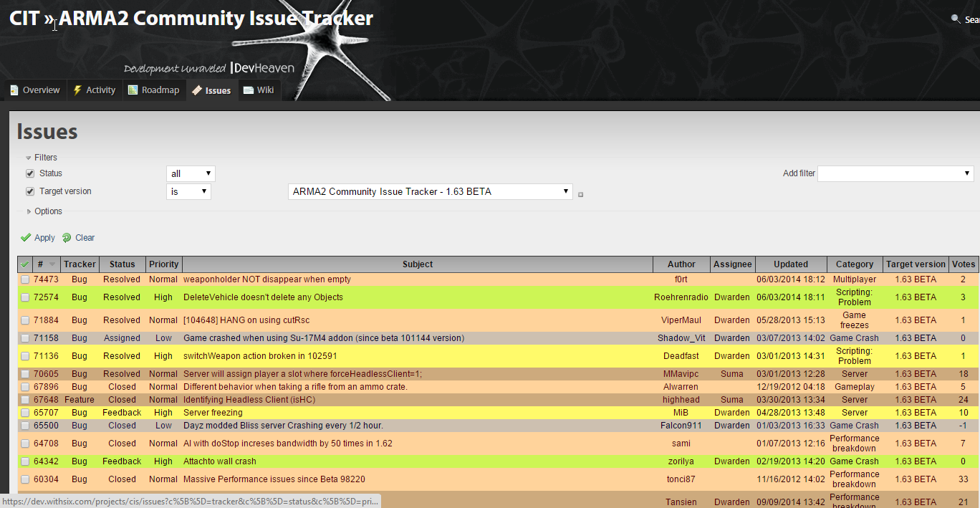Viewport: 980px width, 508px height.
Task: Open author Roehrenradio's profile
Action: click(x=681, y=297)
